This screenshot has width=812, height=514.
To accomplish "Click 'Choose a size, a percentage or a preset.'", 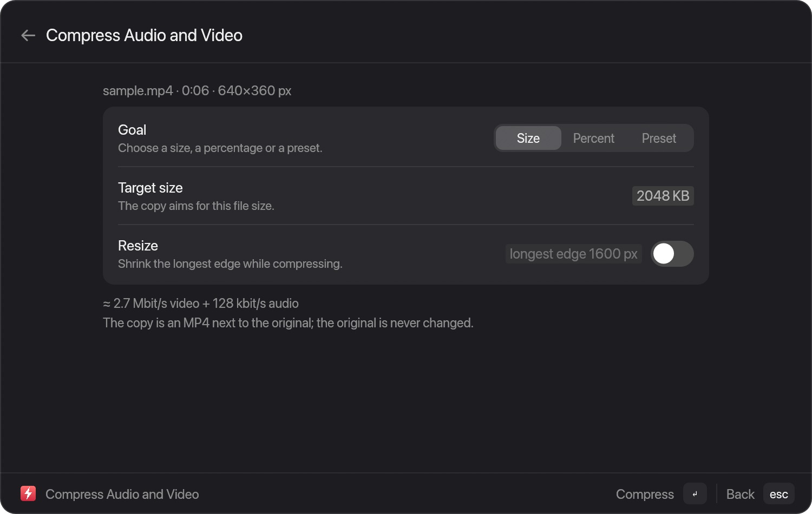I will 220,148.
